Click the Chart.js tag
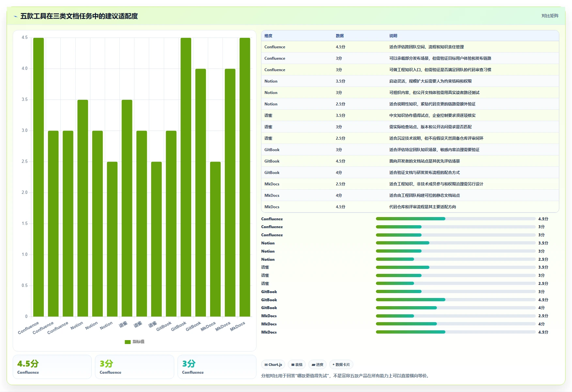The image size is (572, 392). coord(273,365)
